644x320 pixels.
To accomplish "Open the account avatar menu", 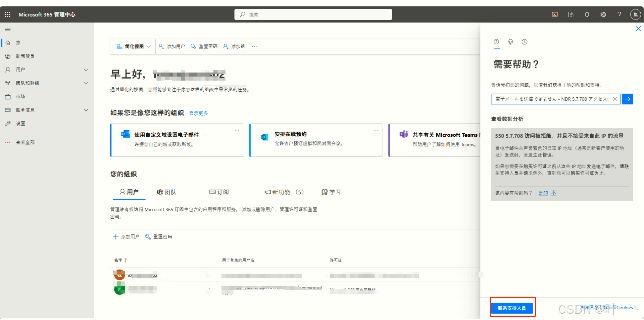I will point(635,14).
